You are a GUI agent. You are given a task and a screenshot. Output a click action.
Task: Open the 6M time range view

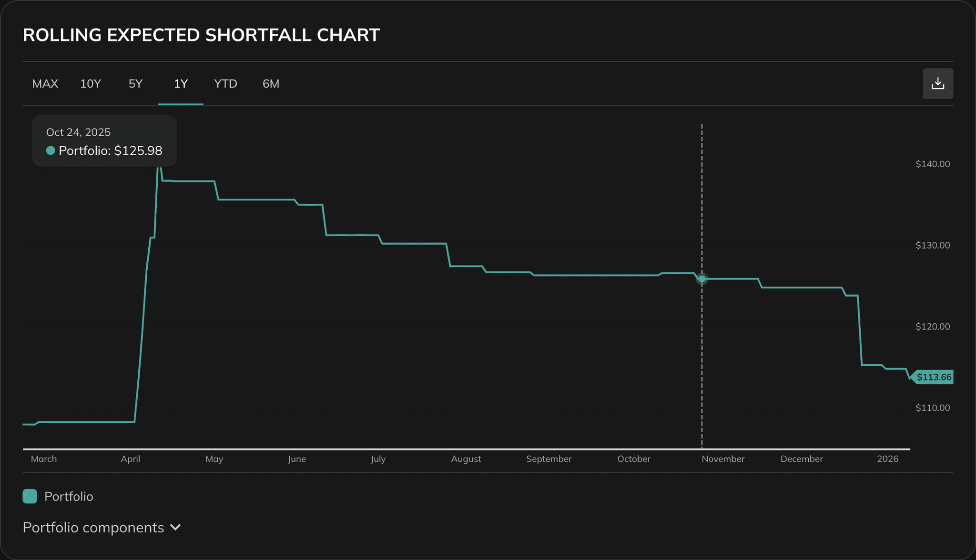[x=270, y=83]
